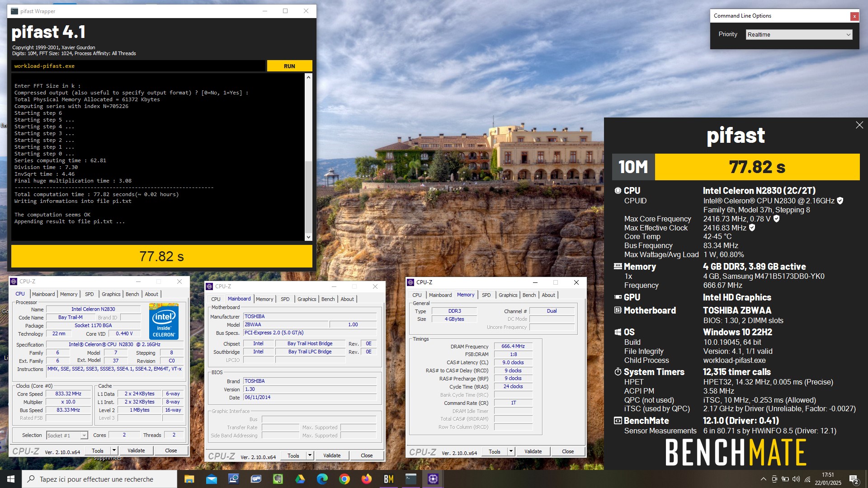Switch to BenchMate taskbar icon

(388, 479)
